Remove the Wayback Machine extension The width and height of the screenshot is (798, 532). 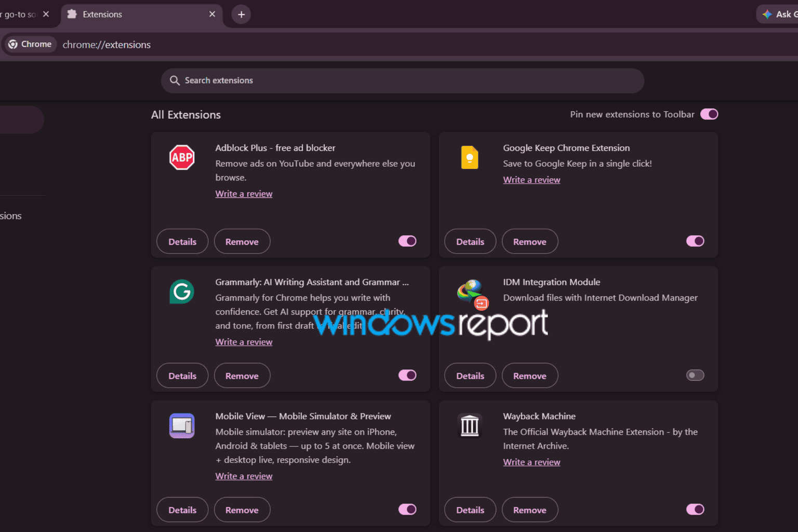point(530,510)
